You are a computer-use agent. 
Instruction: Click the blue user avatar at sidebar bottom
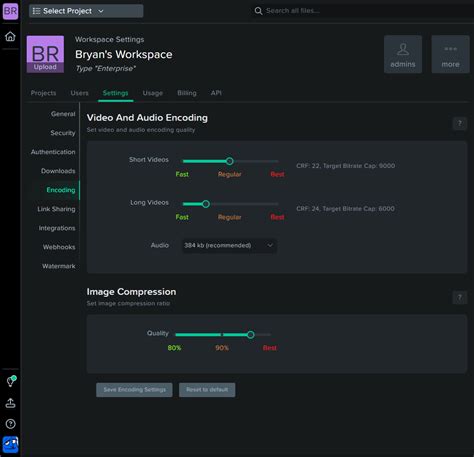coord(10,445)
